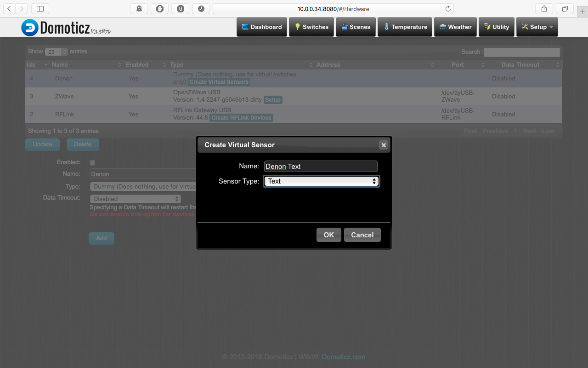588x368 pixels.
Task: Click the shield extension icon in toolbar
Action: [x=160, y=9]
